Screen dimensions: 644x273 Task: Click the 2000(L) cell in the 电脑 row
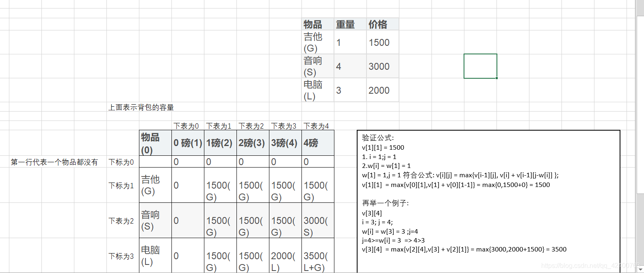285,256
